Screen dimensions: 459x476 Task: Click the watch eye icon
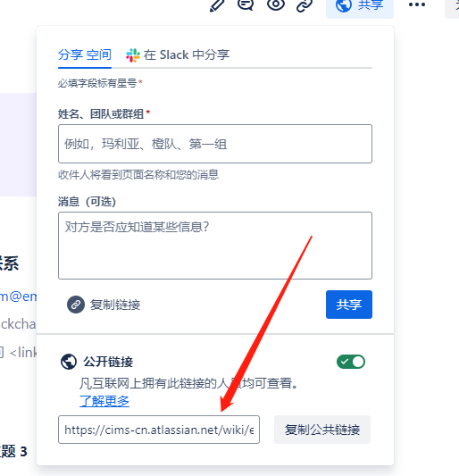(276, 4)
